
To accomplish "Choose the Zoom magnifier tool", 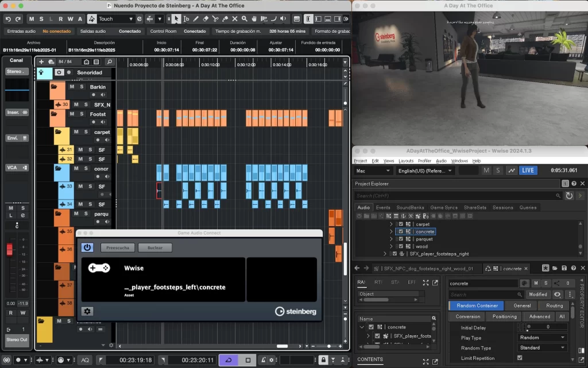I will pyautogui.click(x=245, y=19).
